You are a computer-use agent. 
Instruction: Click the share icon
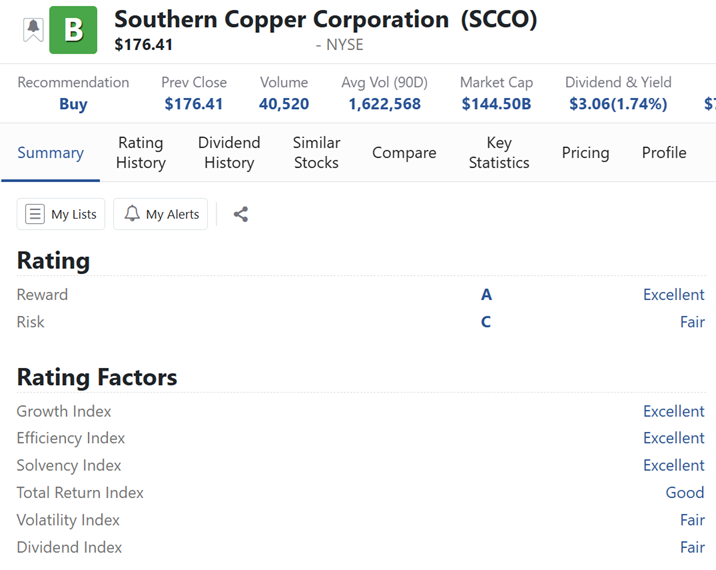tap(240, 214)
